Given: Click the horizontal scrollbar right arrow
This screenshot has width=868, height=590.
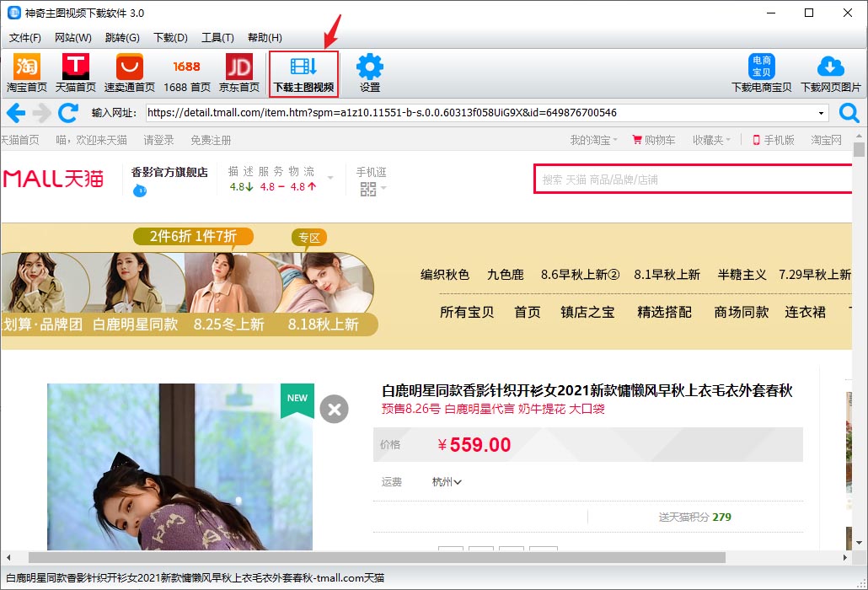Looking at the screenshot, I should coord(844,557).
